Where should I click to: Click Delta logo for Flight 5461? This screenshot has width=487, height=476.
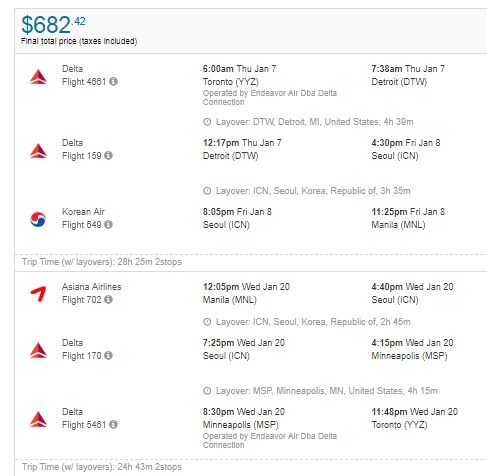(38, 419)
